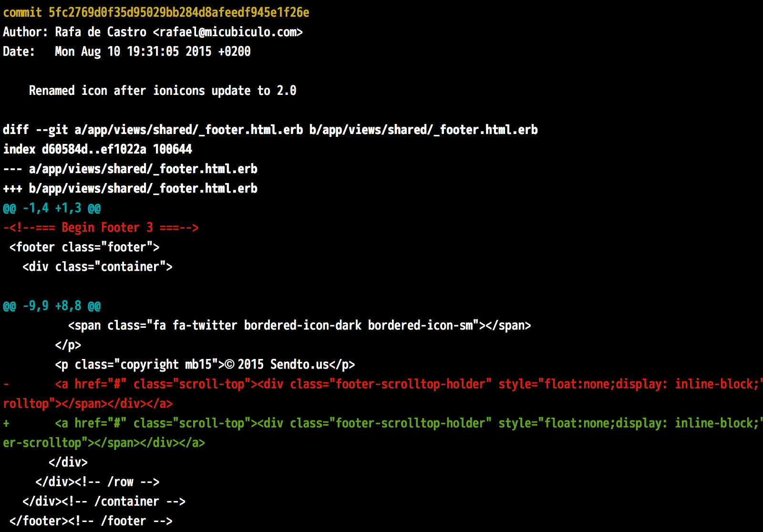
Task: Click the commit hash line
Action: [156, 12]
